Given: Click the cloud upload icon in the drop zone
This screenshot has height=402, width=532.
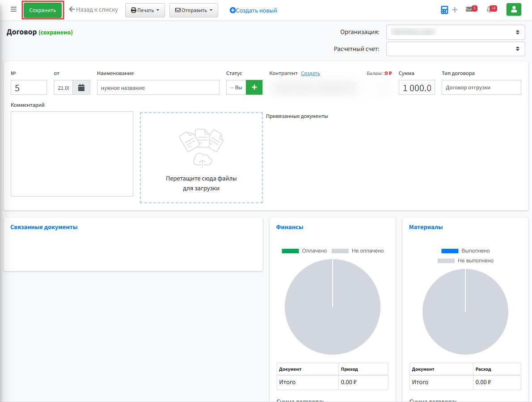Looking at the screenshot, I should click(x=203, y=160).
